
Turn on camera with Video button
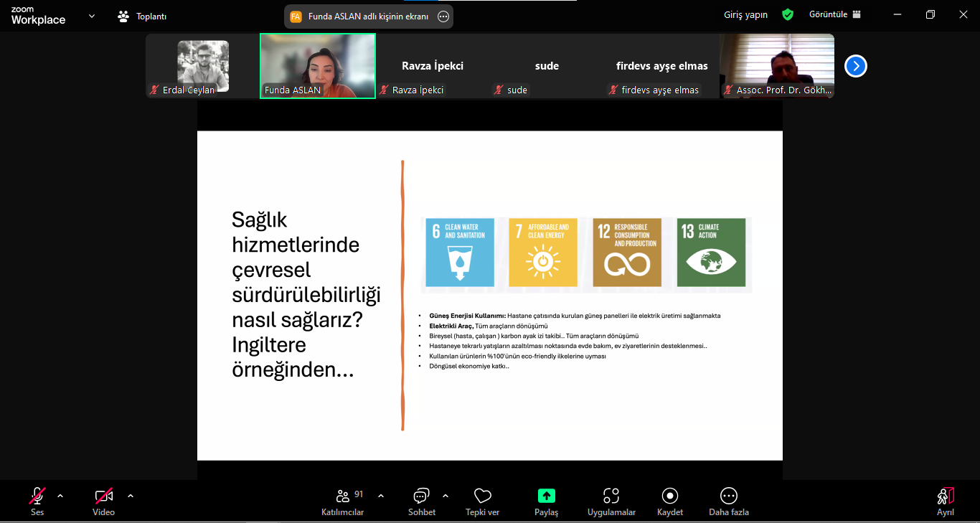[x=103, y=496]
